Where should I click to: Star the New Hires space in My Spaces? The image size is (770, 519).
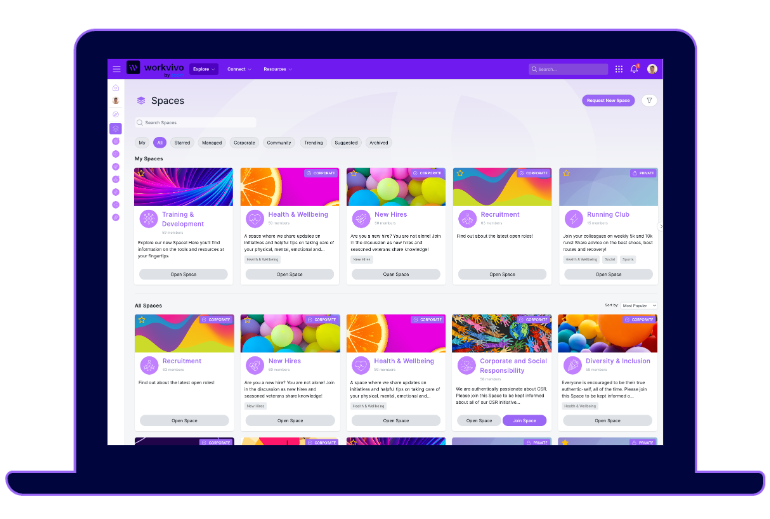pos(354,173)
